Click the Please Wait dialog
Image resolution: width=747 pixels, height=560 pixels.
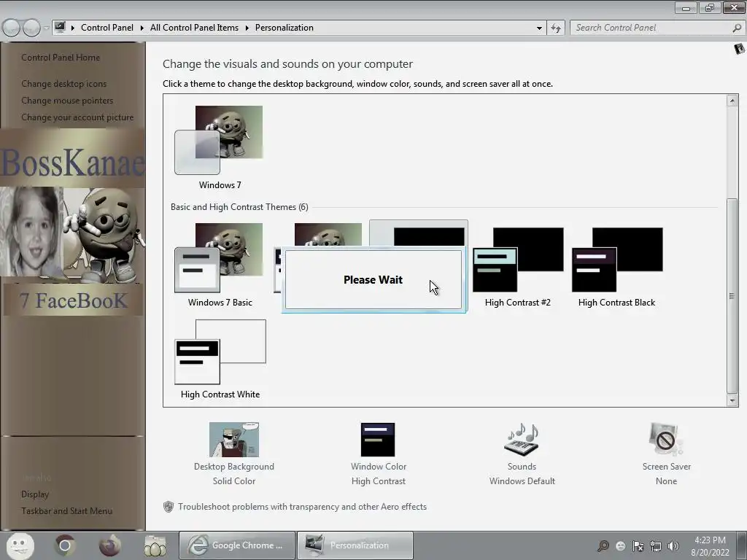click(373, 279)
